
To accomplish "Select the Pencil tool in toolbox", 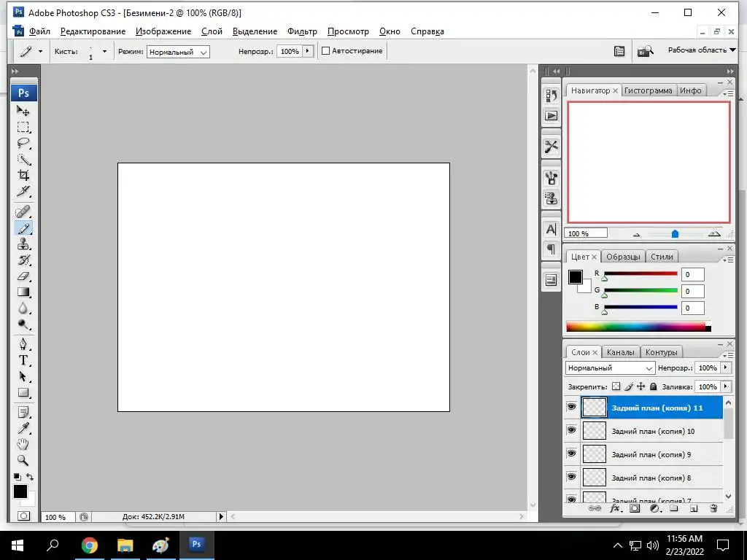I will point(23,228).
